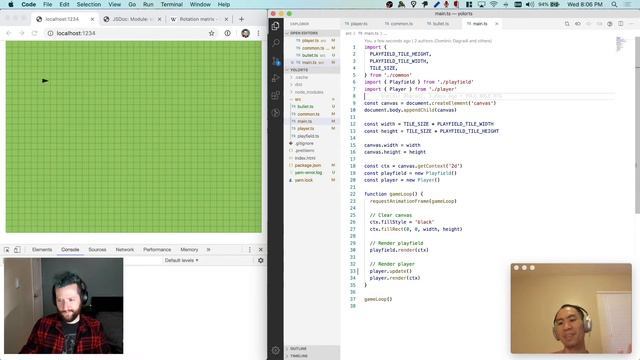Close the DevTools panel
This screenshot has height=360, width=640.
pyautogui.click(x=260, y=249)
